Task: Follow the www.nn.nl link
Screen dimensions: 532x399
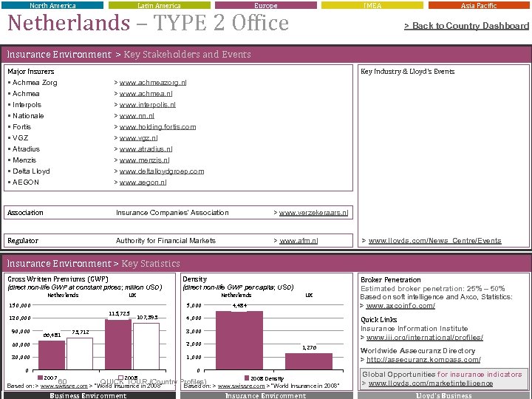Action: 137,116
